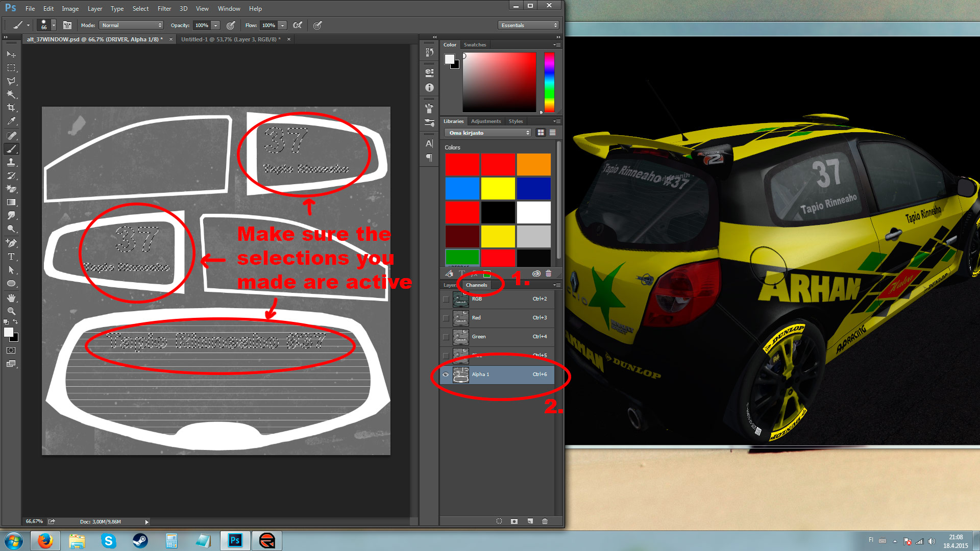Select the Move tool
This screenshot has width=980, height=551.
coord(11,54)
